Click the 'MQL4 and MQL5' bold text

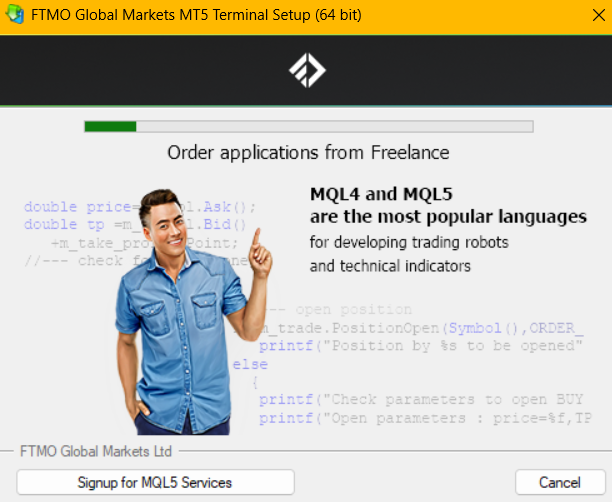point(381,194)
